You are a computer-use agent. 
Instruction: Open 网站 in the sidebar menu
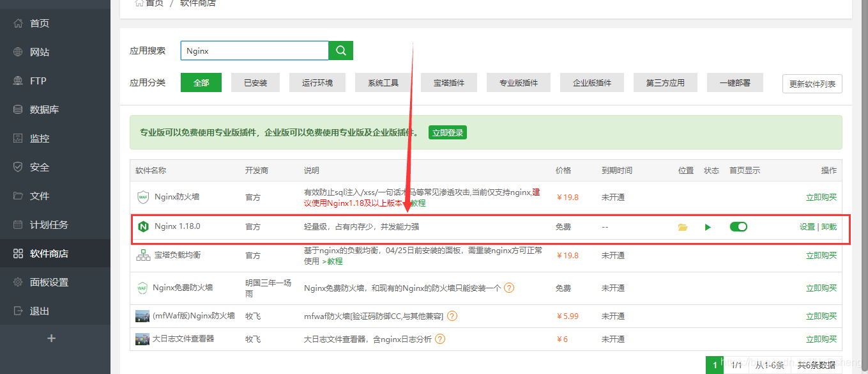pyautogui.click(x=40, y=52)
